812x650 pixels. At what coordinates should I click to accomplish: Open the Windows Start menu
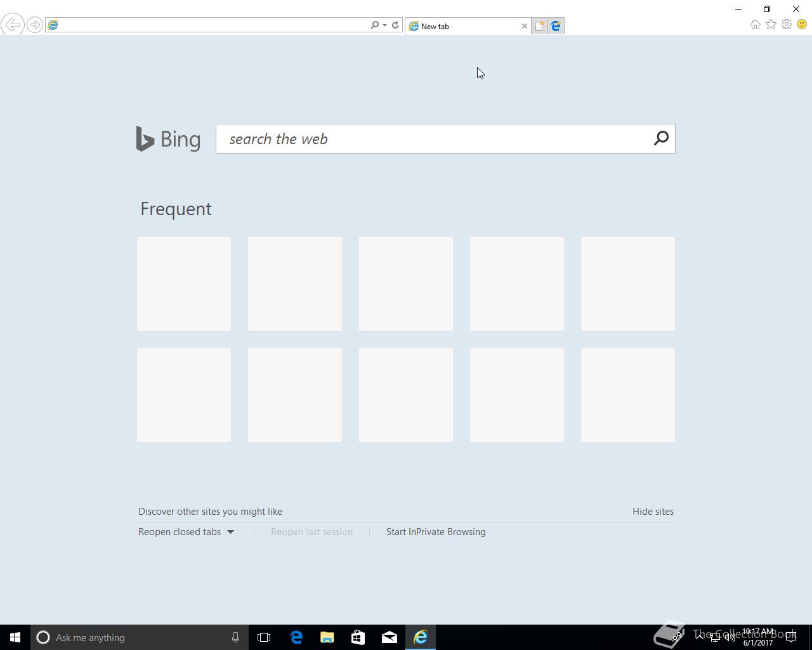(15, 637)
